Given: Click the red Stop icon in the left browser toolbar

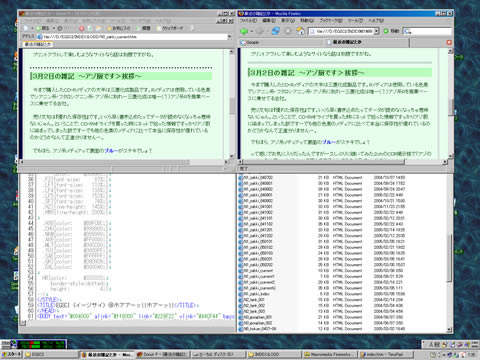Looking at the screenshot, I should point(81,28).
